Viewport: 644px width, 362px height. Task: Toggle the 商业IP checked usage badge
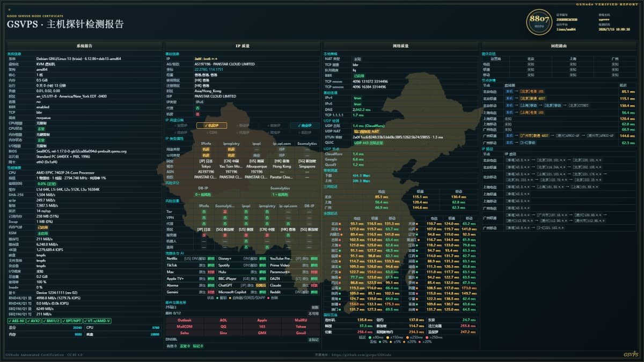pyautogui.click(x=304, y=125)
